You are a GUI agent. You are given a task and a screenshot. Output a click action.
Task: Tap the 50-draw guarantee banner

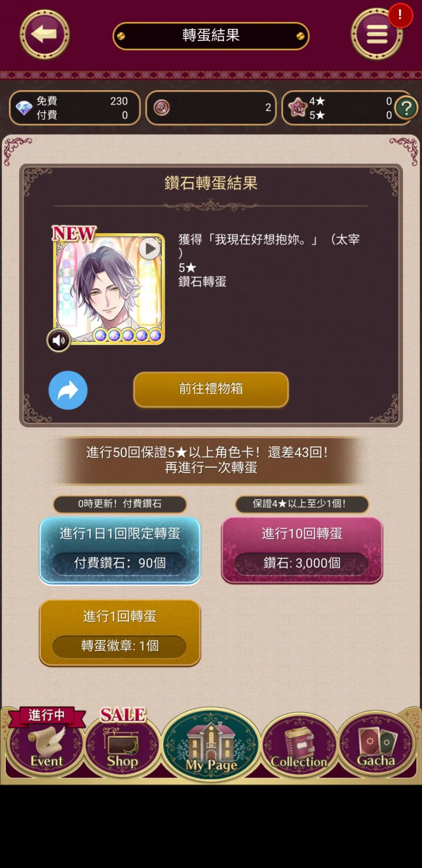211,460
